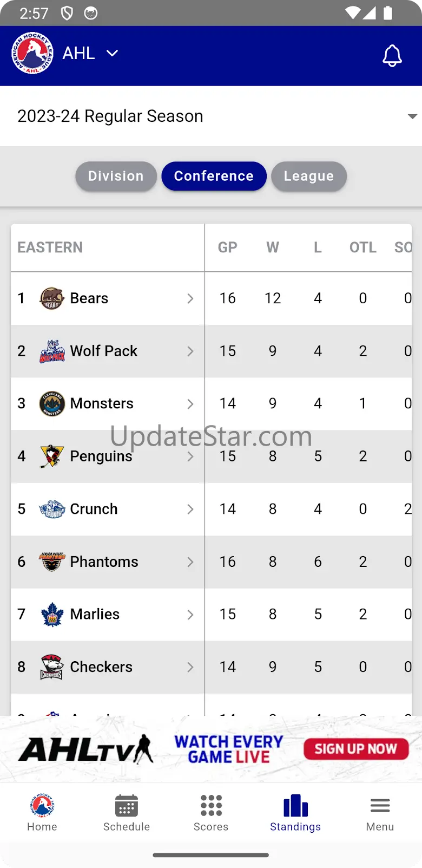Tap the Marlies maple leaf logo

[x=52, y=615]
